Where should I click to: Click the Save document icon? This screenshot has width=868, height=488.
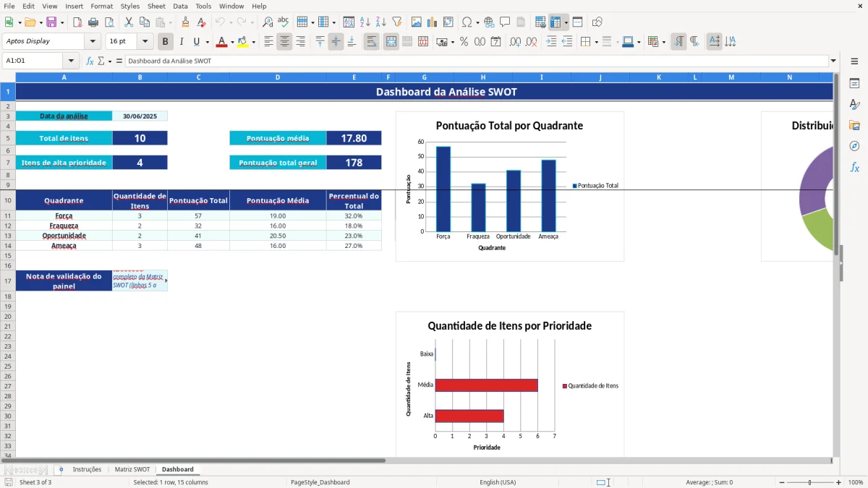click(x=51, y=22)
